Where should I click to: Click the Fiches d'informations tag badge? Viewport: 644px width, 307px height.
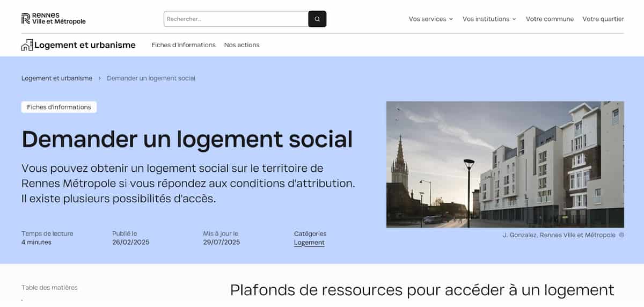[x=59, y=107]
